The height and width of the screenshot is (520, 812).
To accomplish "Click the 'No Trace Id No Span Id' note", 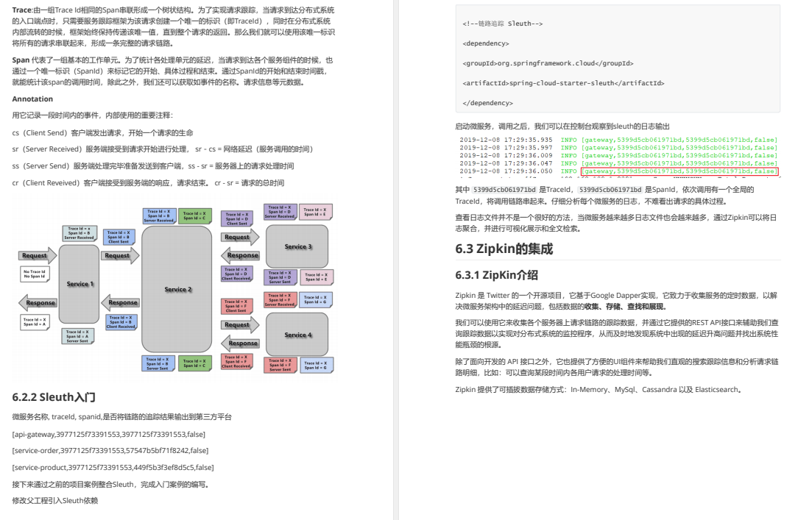I will [x=35, y=274].
